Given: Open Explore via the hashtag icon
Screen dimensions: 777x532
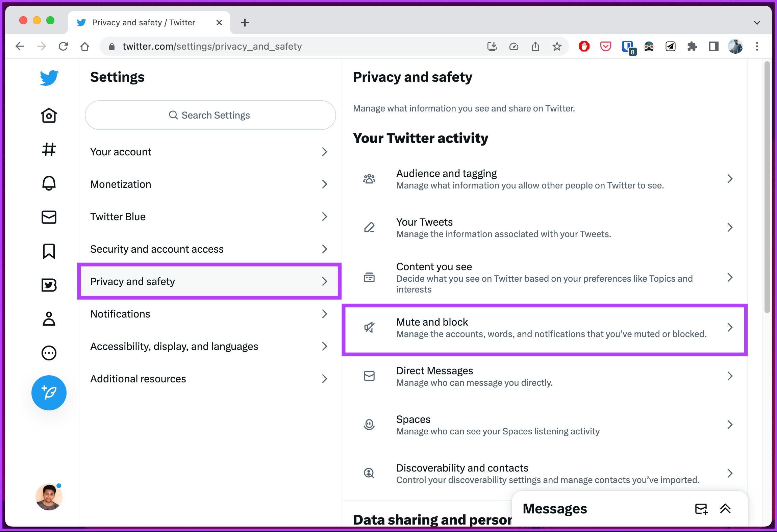Looking at the screenshot, I should [x=49, y=149].
